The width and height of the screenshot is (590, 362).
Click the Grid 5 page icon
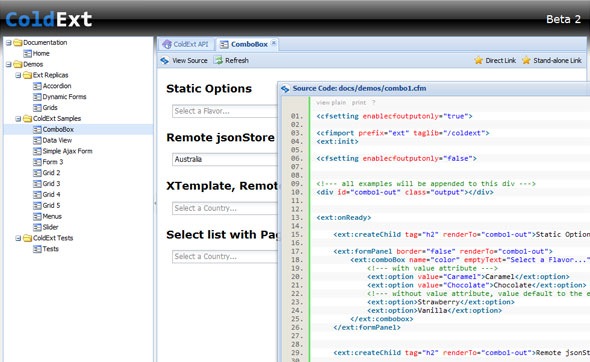tap(37, 206)
